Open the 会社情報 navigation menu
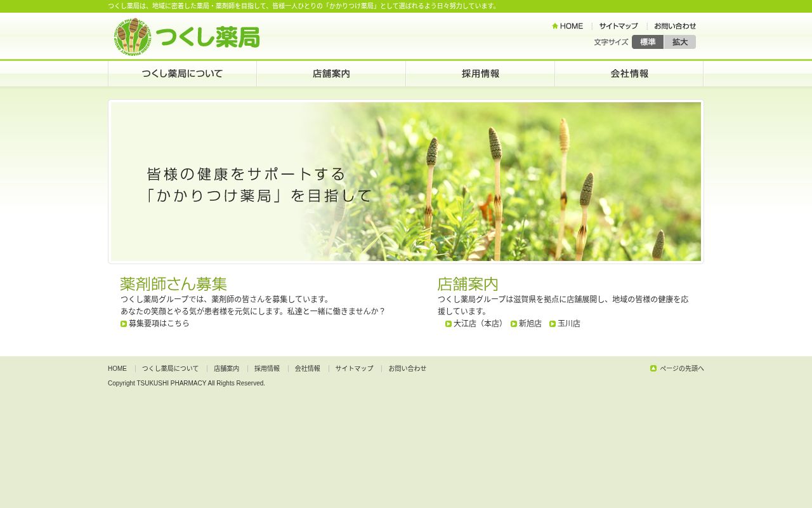This screenshot has width=812, height=508. (x=629, y=74)
